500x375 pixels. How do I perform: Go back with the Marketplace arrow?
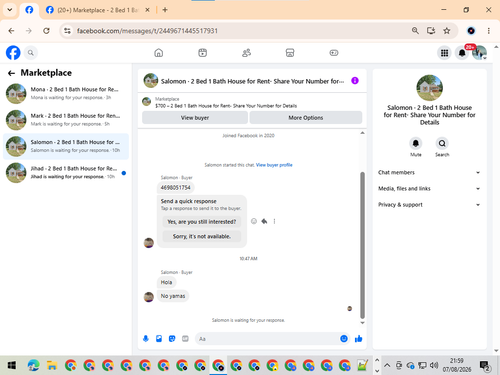pyautogui.click(x=12, y=73)
